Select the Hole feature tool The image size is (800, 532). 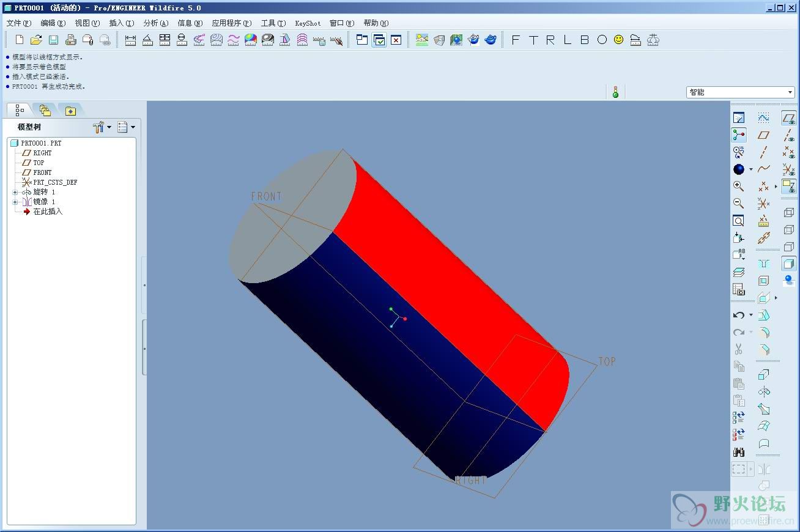tap(764, 264)
